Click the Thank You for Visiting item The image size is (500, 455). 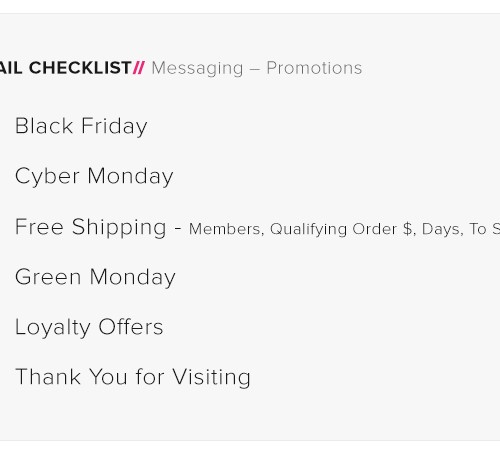(133, 377)
